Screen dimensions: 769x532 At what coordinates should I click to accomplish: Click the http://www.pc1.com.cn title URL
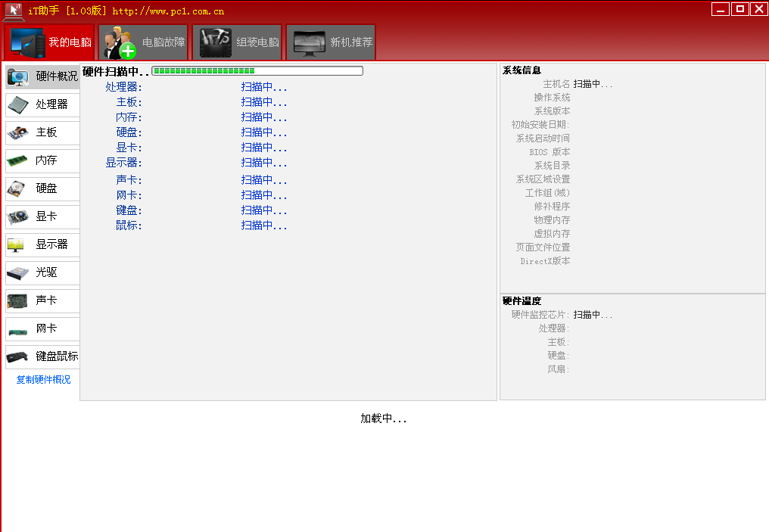pyautogui.click(x=168, y=11)
